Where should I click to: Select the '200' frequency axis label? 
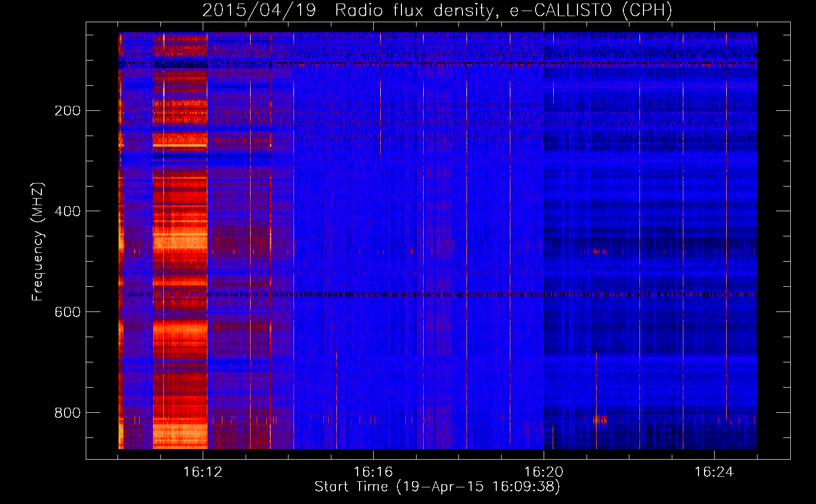coord(68,110)
